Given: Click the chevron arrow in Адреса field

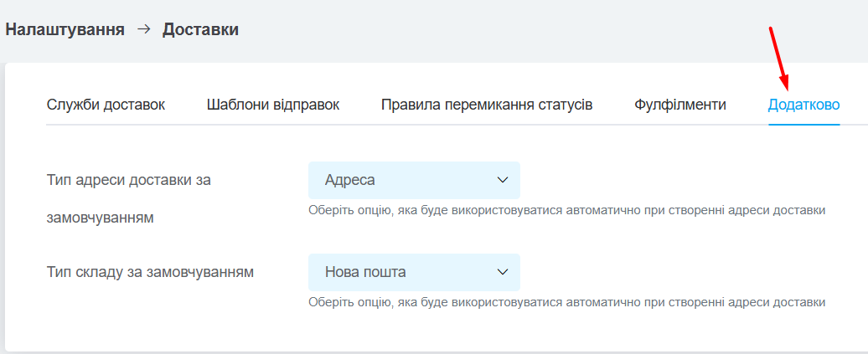Looking at the screenshot, I should point(503,180).
